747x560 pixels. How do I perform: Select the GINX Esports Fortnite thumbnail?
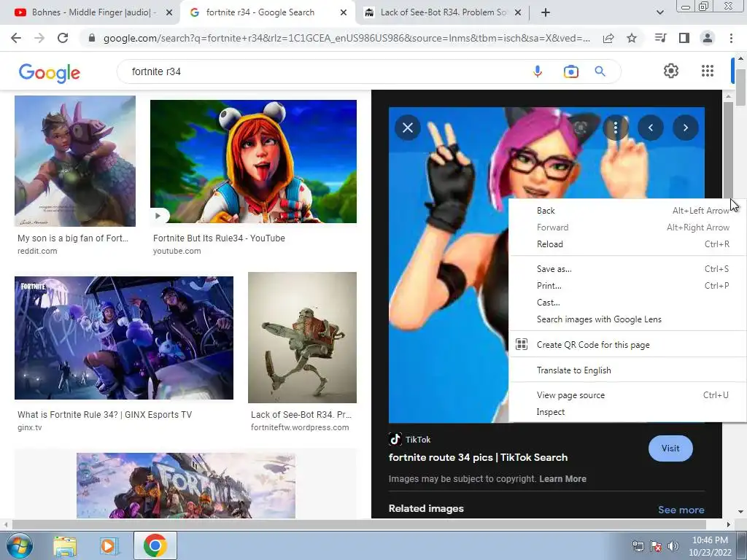[x=124, y=338]
